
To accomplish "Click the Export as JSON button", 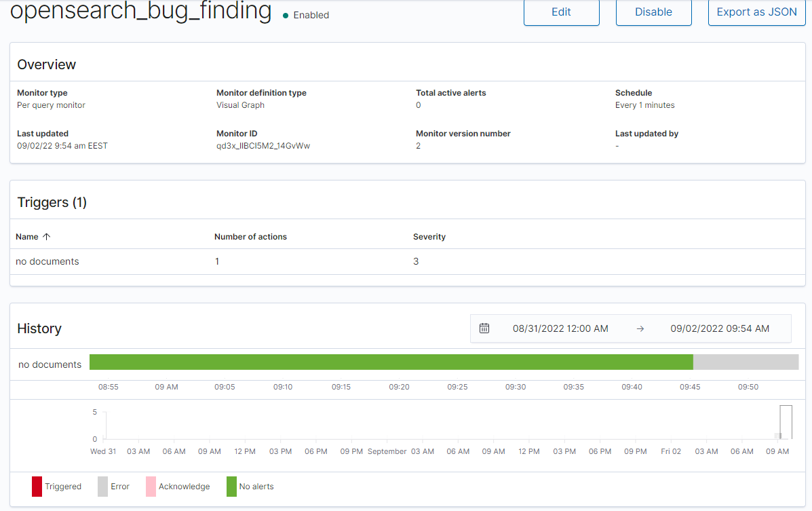I will (x=756, y=12).
